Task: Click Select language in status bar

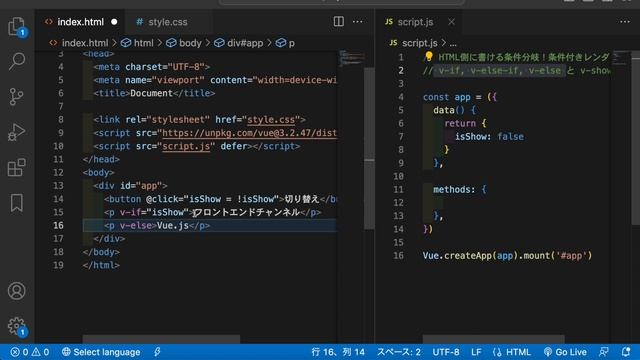Action: coord(101,352)
